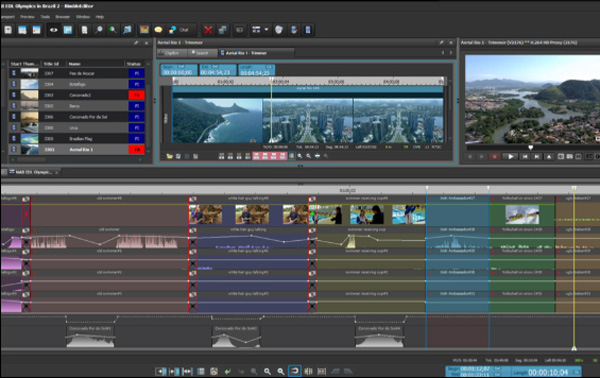The height and width of the screenshot is (378, 600).
Task: Click the trimmer panel next arrow chevron
Action: pyautogui.click(x=451, y=53)
